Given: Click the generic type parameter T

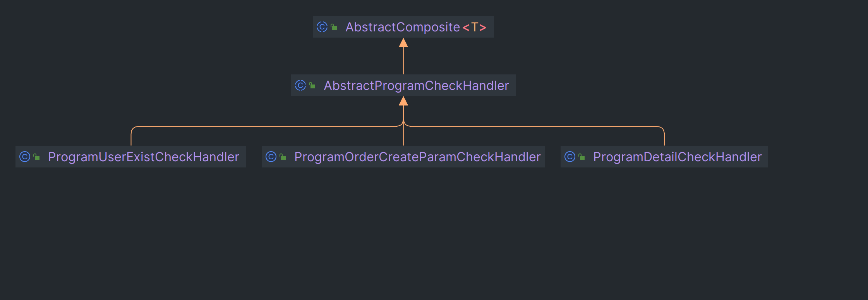Looking at the screenshot, I should pos(474,27).
